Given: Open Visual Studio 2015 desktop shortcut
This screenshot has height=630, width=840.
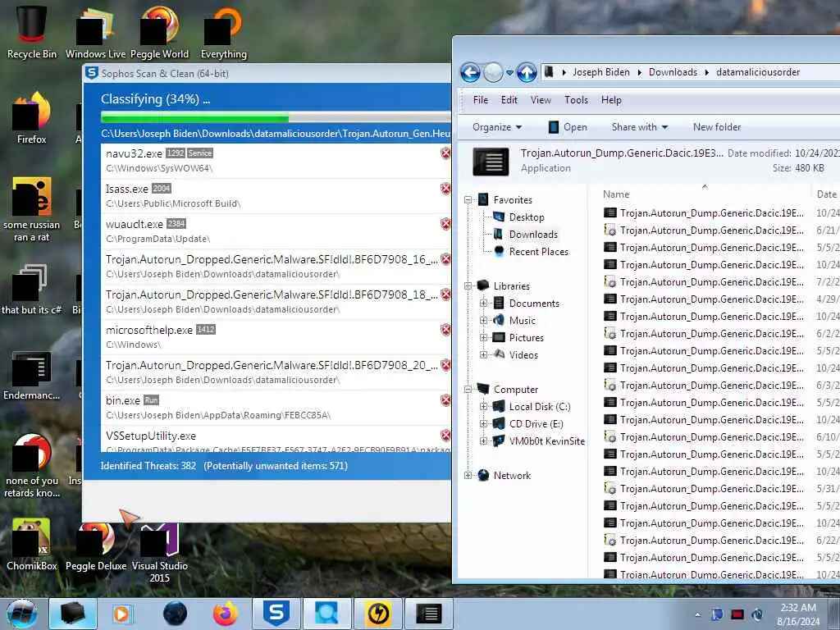Looking at the screenshot, I should coord(160,552).
